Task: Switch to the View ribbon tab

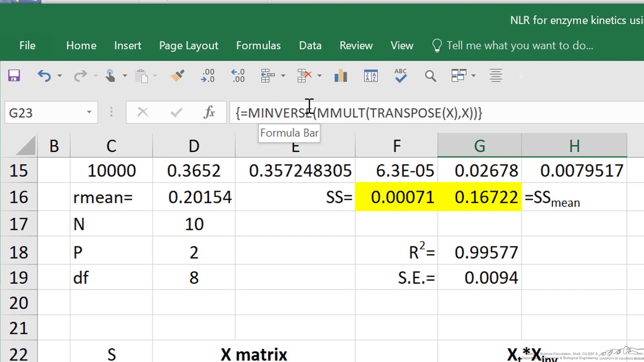Action: [x=402, y=46]
